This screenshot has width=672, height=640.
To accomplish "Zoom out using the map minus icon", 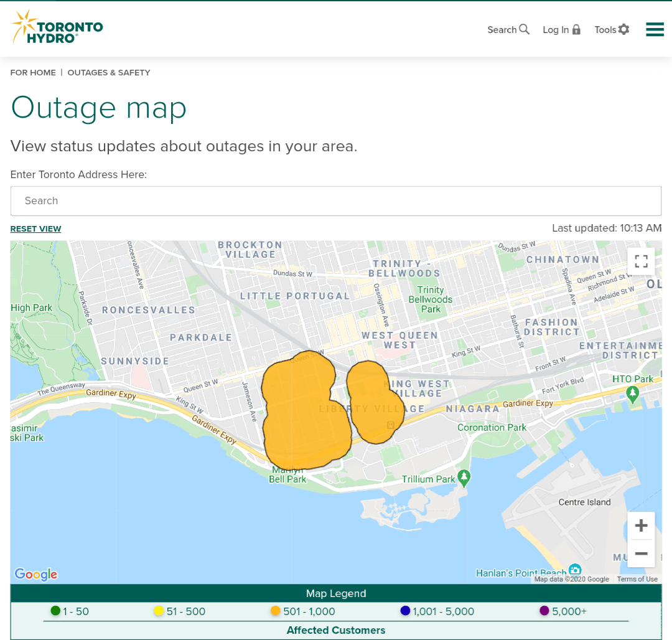I will pyautogui.click(x=641, y=553).
